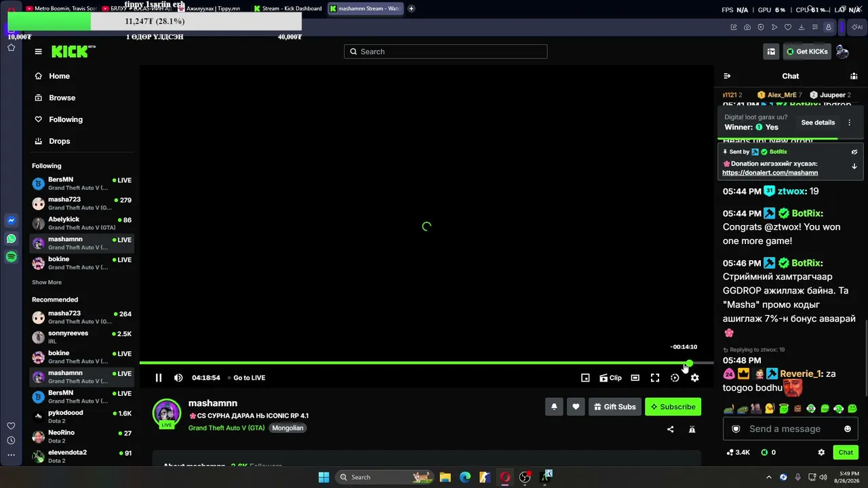Open the donalert.com/mashamn link

click(770, 173)
